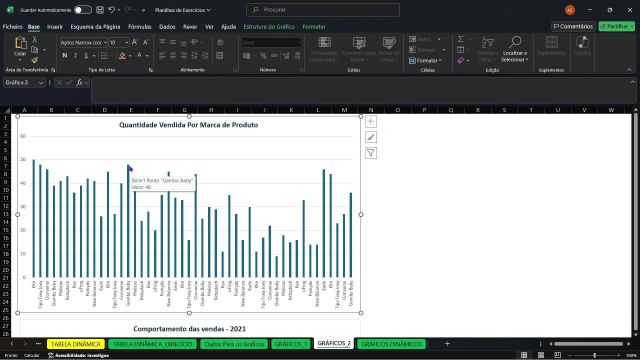Expand the formula bar chevron
The image size is (640, 360).
632,82
